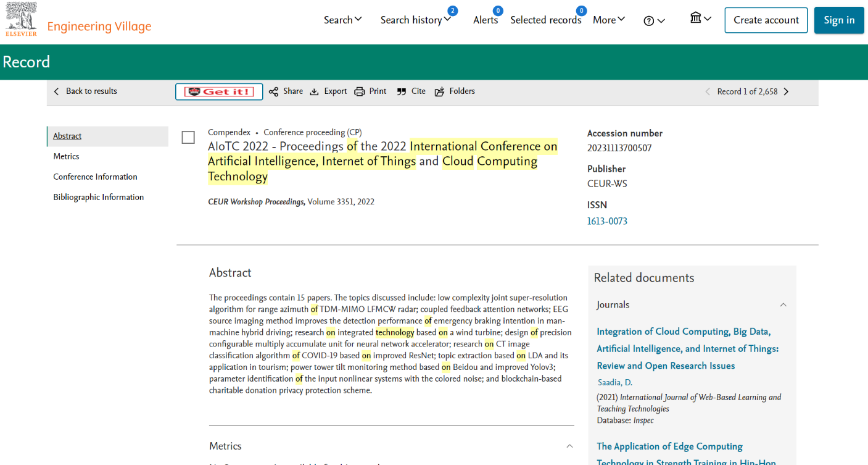Collapse the Journals related documents list
This screenshot has width=868, height=465.
[x=783, y=304]
